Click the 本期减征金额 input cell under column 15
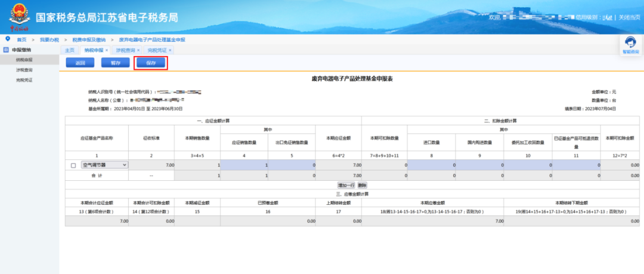644x274 pixels. (197, 221)
